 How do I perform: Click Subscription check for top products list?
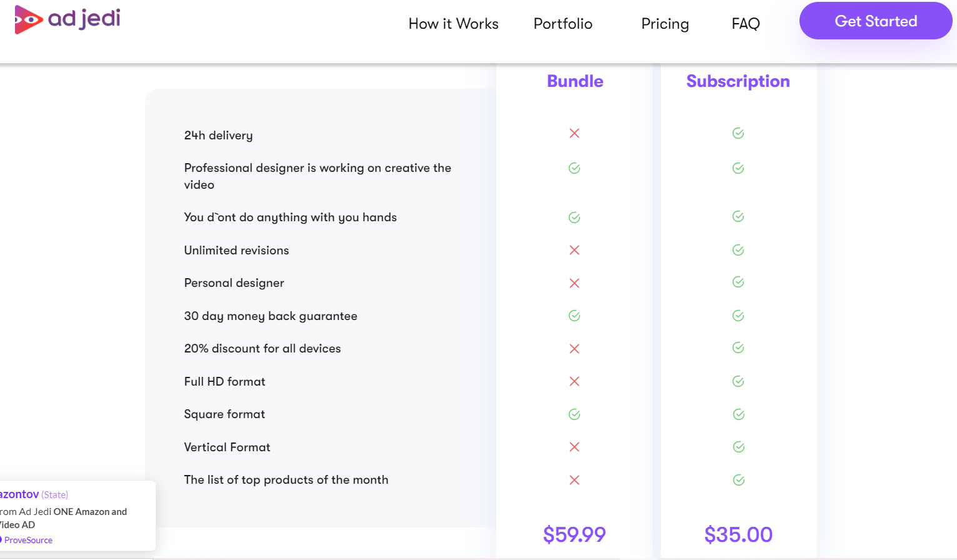point(739,480)
